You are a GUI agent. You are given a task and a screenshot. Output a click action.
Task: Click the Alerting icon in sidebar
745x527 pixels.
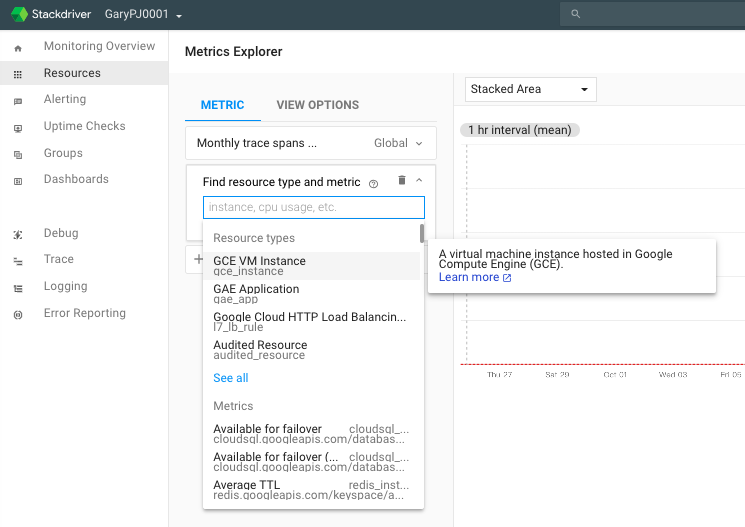[x=18, y=101]
